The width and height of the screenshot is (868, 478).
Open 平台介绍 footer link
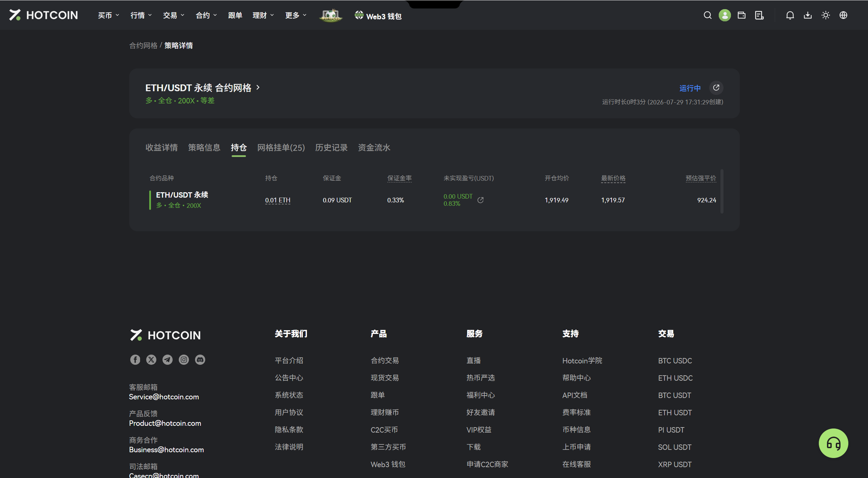(289, 360)
